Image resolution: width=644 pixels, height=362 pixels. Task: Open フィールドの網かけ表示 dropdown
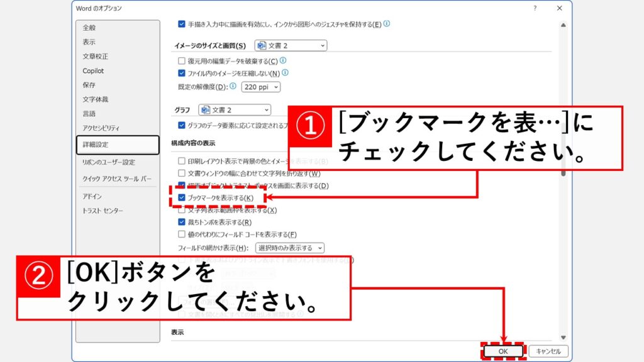[x=290, y=248]
